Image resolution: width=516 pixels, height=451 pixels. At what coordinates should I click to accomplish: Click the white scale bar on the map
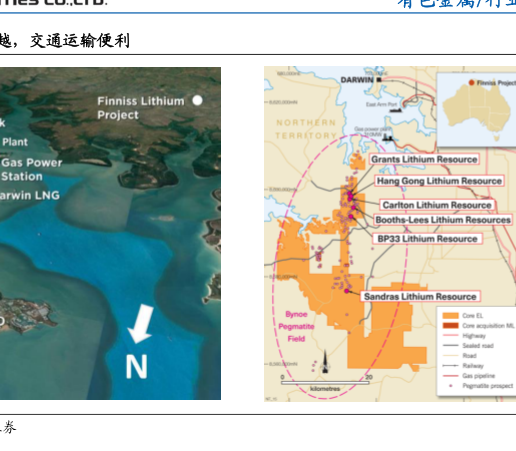tap(325, 383)
